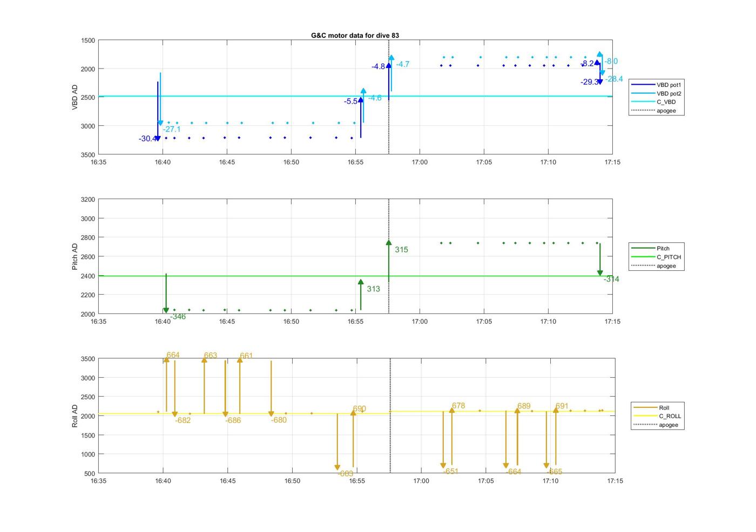Screen dimensions: 756x532
Task: Click the '-651' roll data label
Action: pos(450,471)
